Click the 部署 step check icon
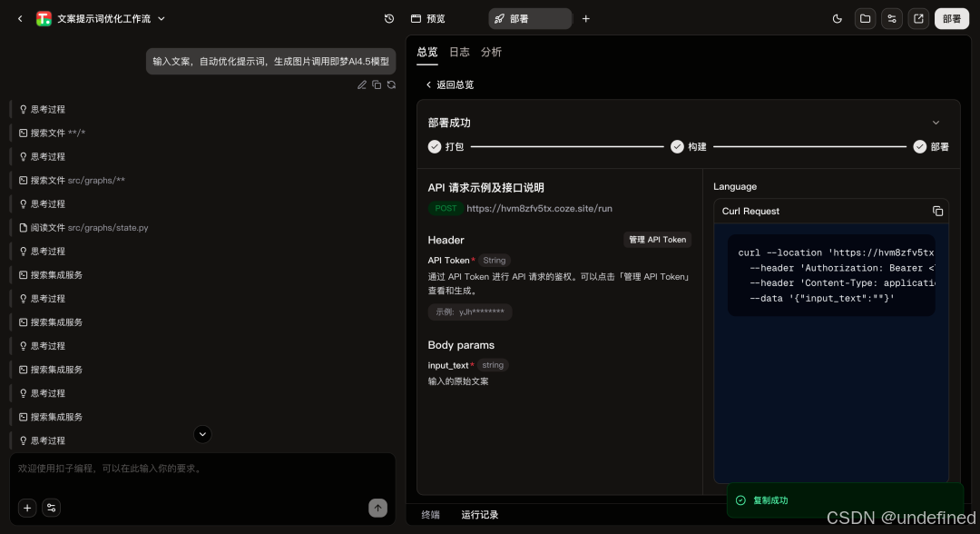Image resolution: width=980 pixels, height=534 pixels. click(x=919, y=147)
